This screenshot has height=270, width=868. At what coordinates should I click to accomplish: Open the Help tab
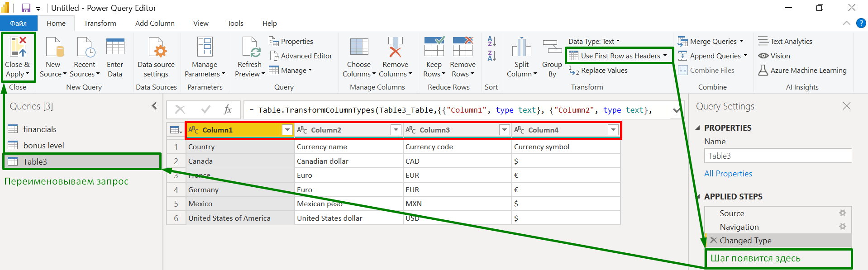click(x=270, y=23)
